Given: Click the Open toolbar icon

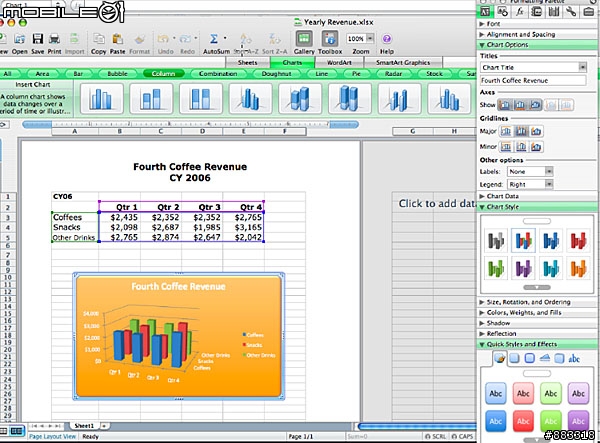Looking at the screenshot, I should click(x=19, y=39).
